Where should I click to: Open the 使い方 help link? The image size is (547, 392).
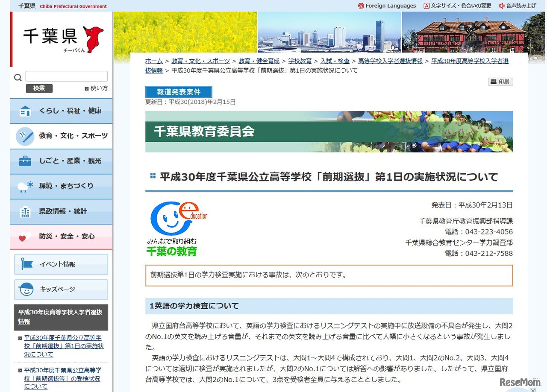[x=96, y=88]
